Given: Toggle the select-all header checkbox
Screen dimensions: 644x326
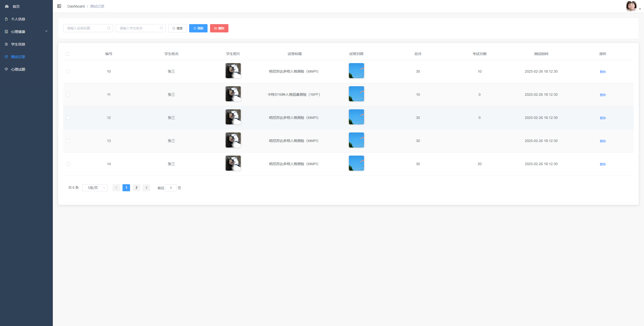Looking at the screenshot, I should pyautogui.click(x=67, y=54).
